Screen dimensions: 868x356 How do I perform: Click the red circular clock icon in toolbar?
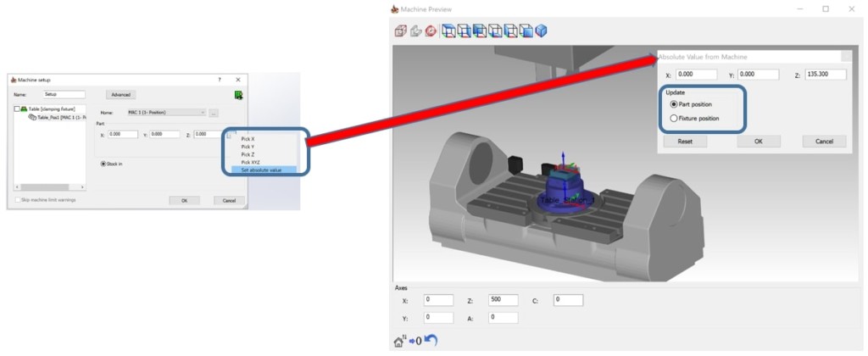[431, 31]
